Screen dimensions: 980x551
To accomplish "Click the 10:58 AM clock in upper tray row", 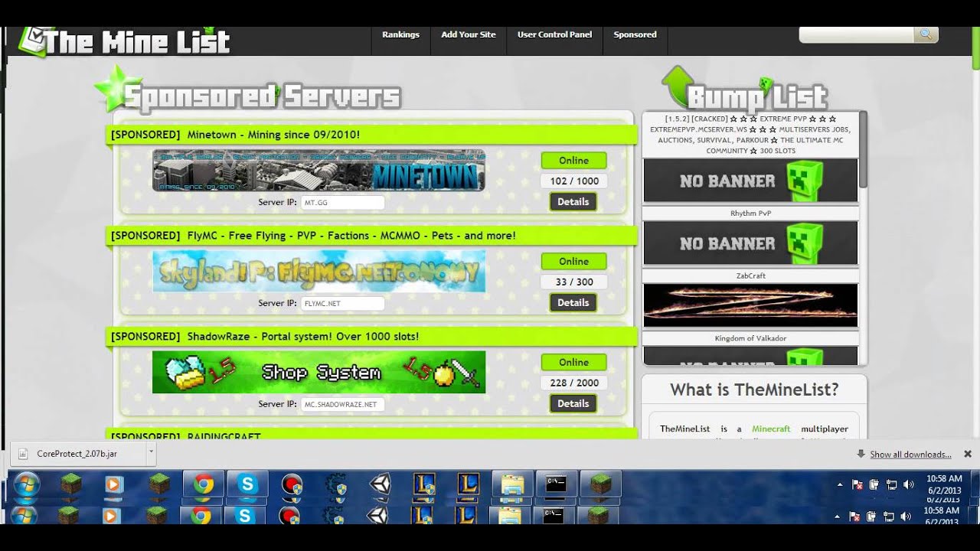I will (x=942, y=478).
